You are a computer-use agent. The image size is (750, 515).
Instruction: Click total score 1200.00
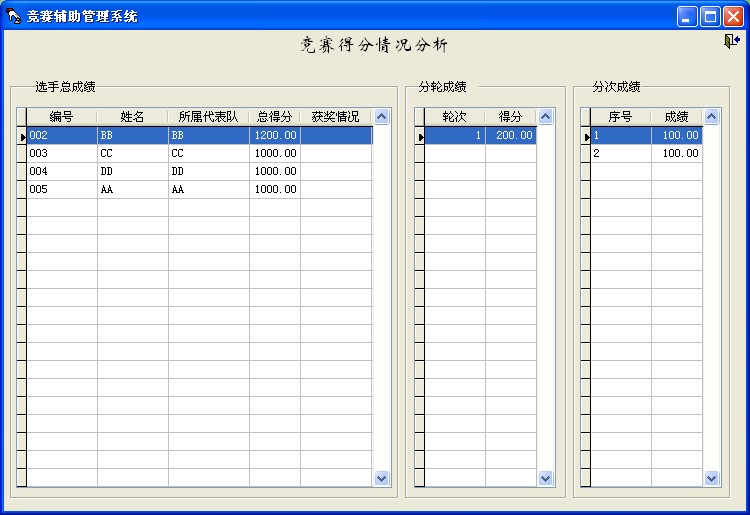click(275, 135)
